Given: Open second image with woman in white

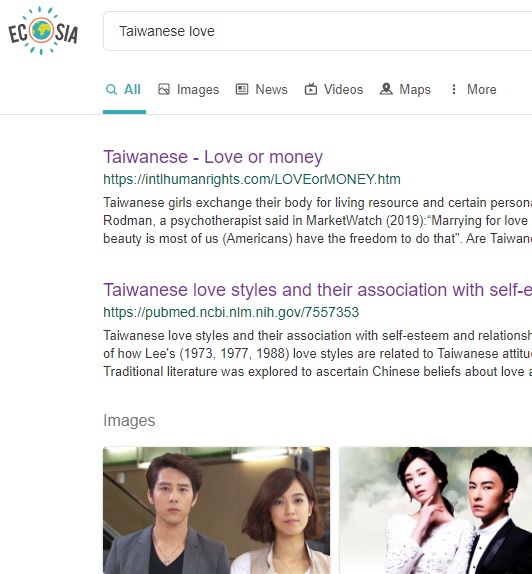Looking at the screenshot, I should coord(436,510).
